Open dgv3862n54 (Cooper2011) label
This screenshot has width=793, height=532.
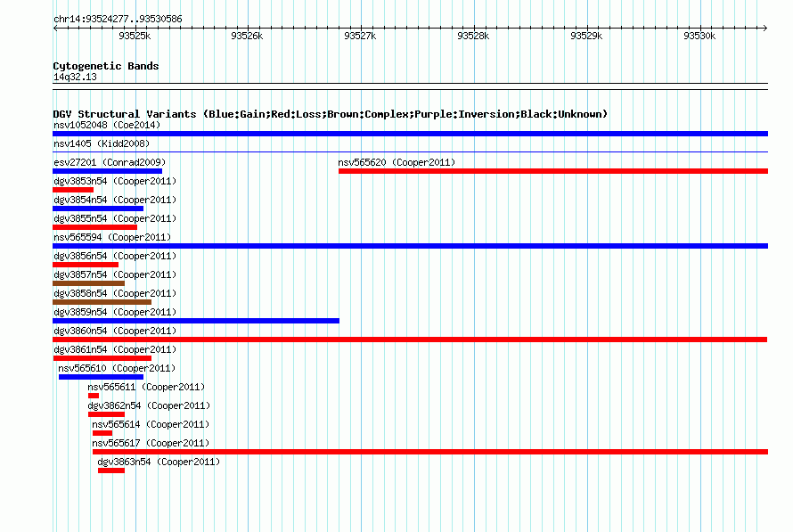(149, 405)
